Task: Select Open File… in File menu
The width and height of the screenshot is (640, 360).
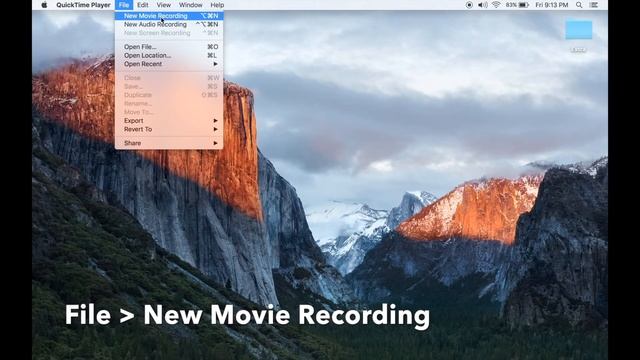Action: (169, 47)
